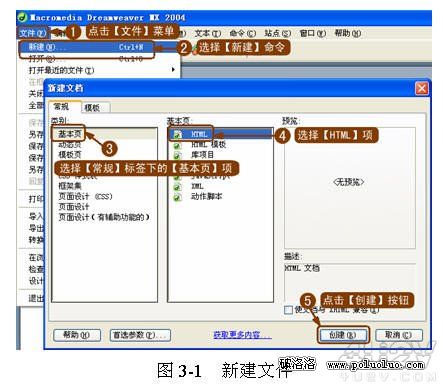
Task: Select 基本页 in the category list
Action: [70, 134]
